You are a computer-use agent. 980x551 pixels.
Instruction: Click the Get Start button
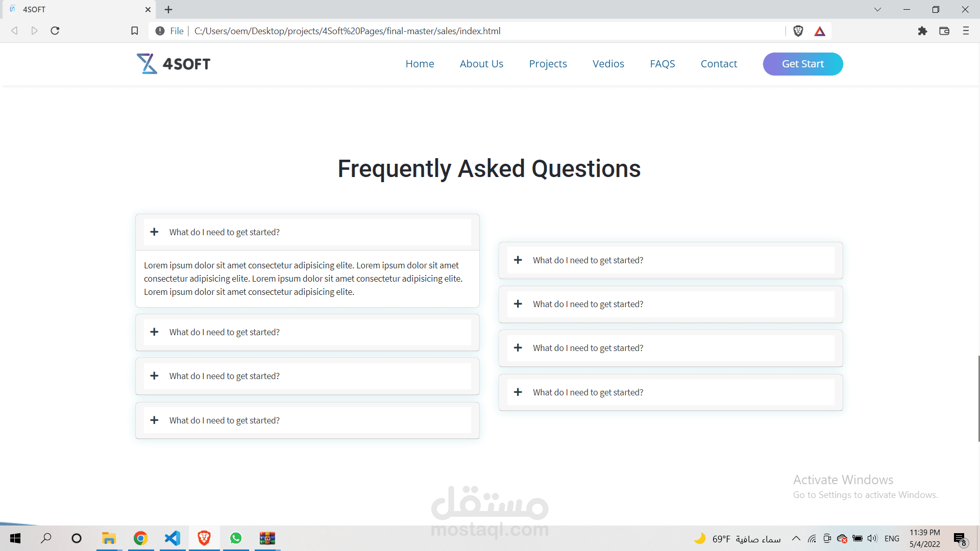[803, 64]
